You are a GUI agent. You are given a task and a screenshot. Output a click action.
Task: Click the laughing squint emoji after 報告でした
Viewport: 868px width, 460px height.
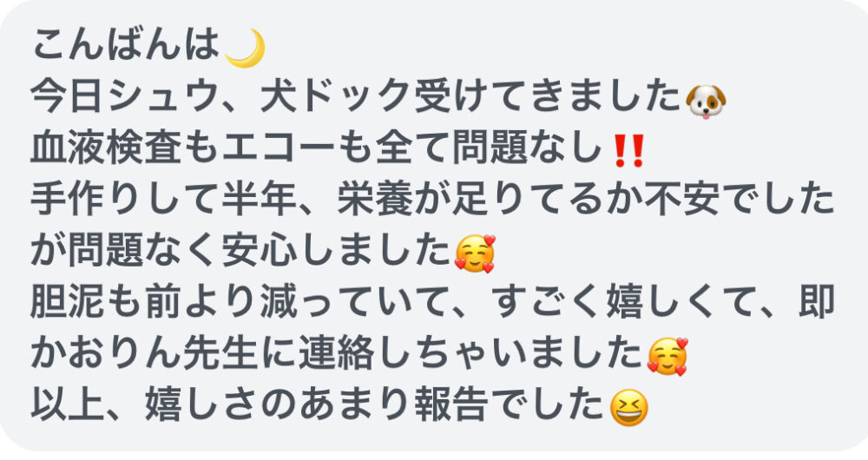click(628, 407)
